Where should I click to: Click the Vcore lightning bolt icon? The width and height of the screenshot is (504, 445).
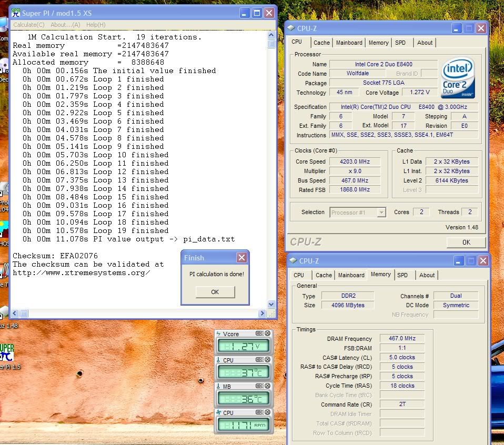click(218, 334)
